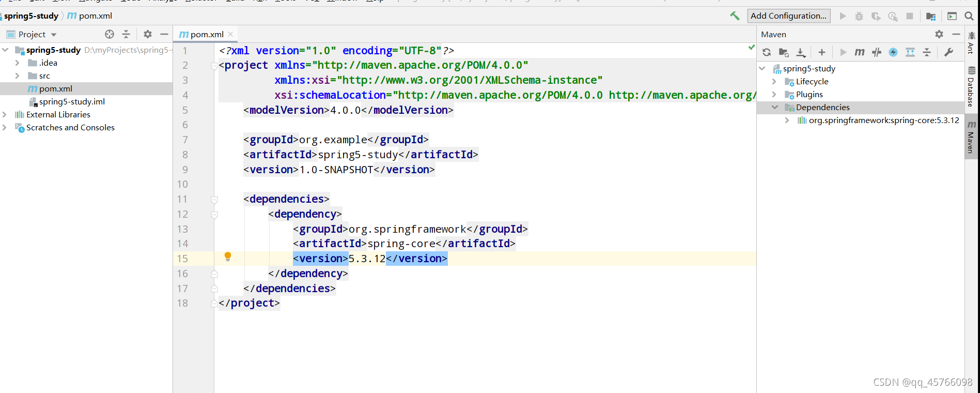Screen dimensions: 980x393
Task: Click the yellow intention light bulb
Action: point(228,256)
